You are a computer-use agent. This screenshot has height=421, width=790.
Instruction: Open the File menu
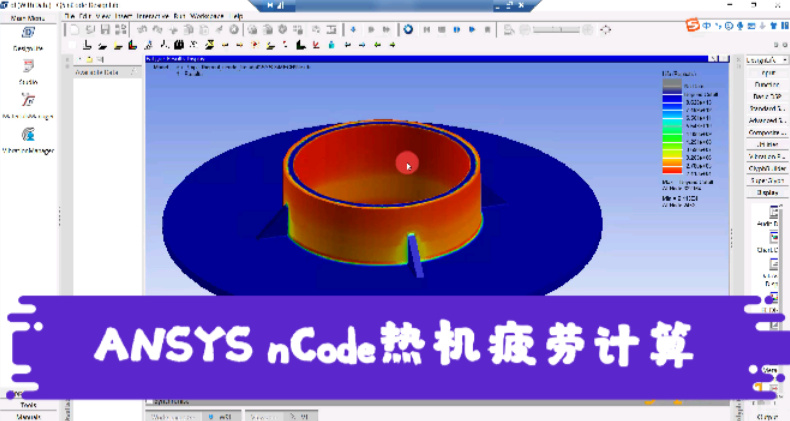click(x=69, y=16)
